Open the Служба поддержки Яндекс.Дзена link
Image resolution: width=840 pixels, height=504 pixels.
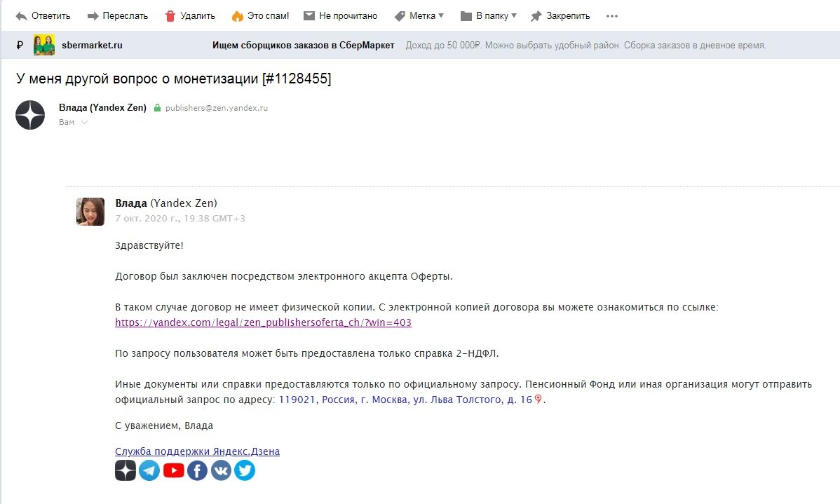tap(197, 451)
